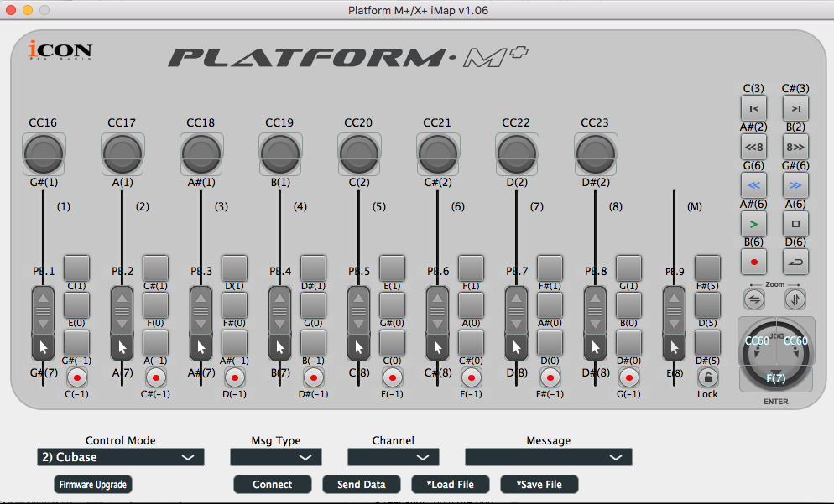Click the F#(0) button on channel 3
This screenshot has height=504, width=834.
coord(235,305)
